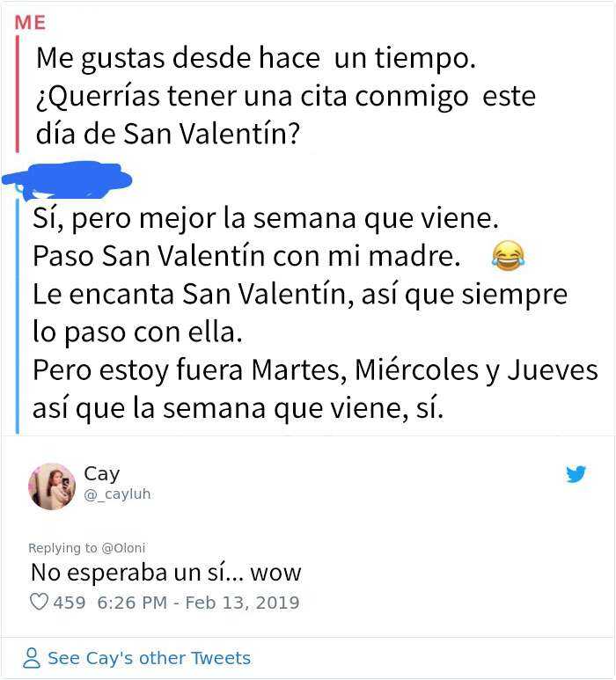616x680 pixels.
Task: Click the red ME label
Action: click(31, 24)
